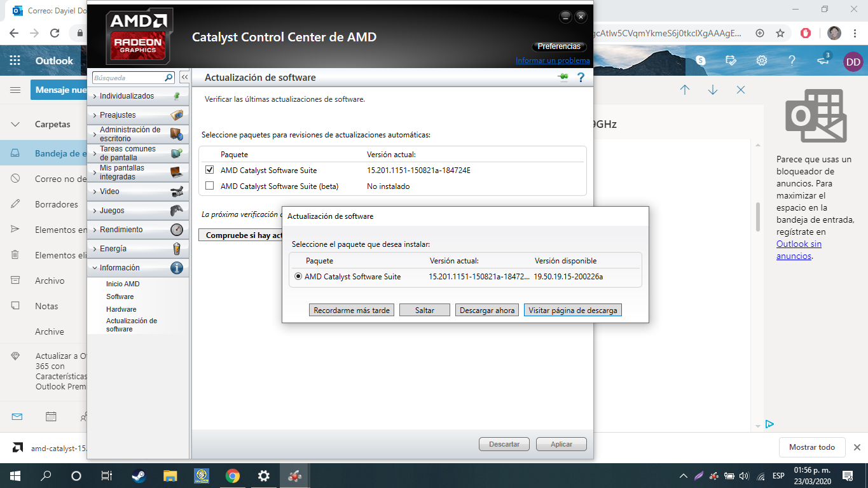Open Inicio AMD under Información
868x488 pixels.
pyautogui.click(x=123, y=284)
